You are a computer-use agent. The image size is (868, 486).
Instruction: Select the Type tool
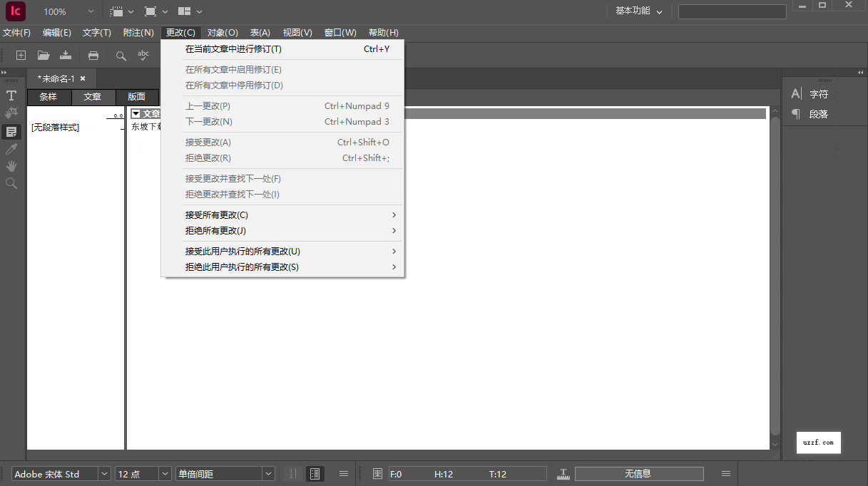[11, 95]
